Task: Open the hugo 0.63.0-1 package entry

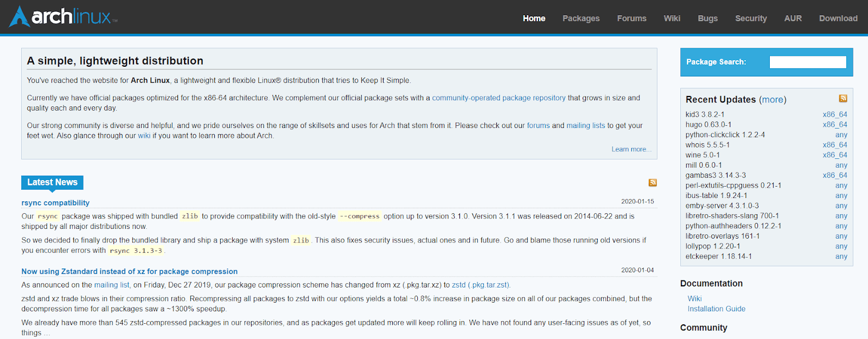Action: click(709, 125)
